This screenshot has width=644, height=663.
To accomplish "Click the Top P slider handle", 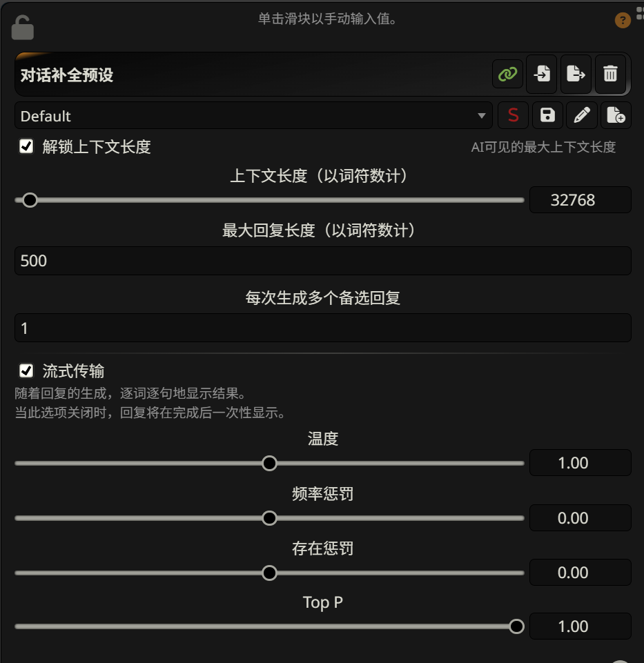I will coord(516,626).
